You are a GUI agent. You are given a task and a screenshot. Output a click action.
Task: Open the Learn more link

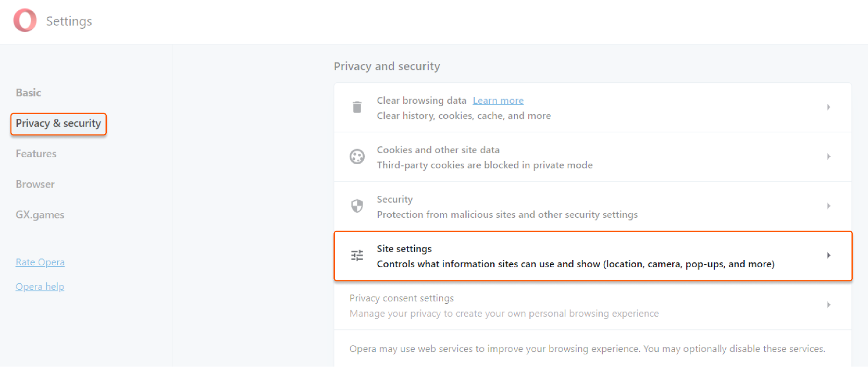pos(498,100)
